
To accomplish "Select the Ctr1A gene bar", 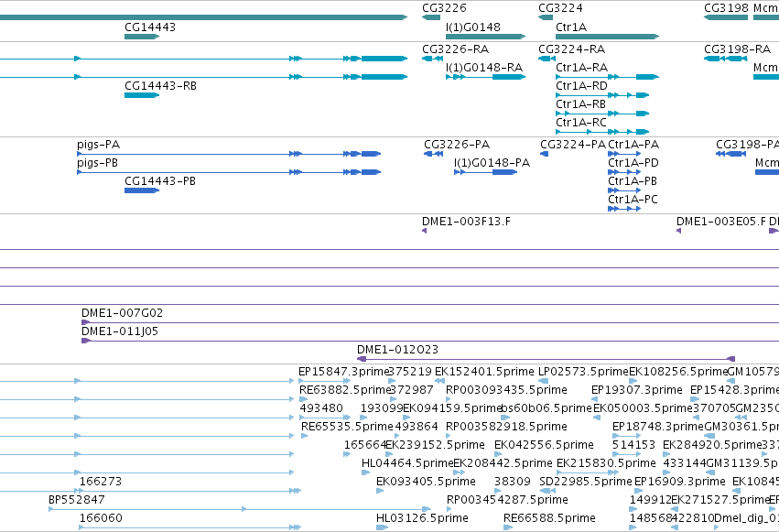I will 607,37.
